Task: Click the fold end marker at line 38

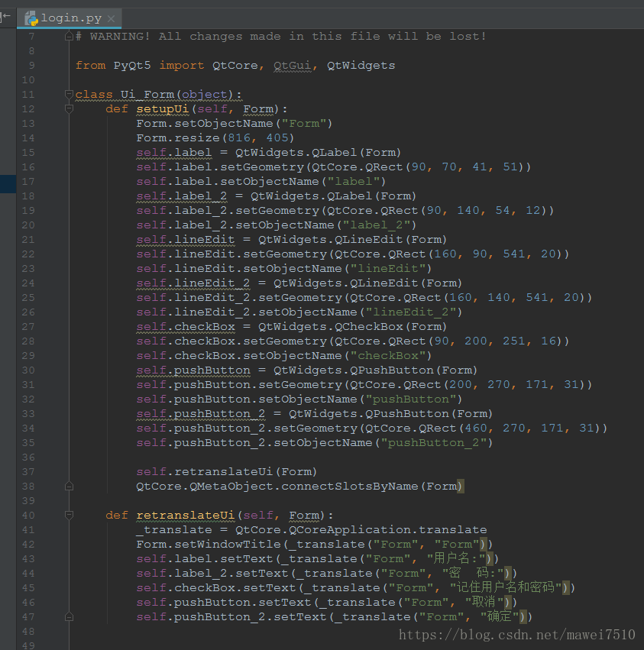Action: pos(69,487)
